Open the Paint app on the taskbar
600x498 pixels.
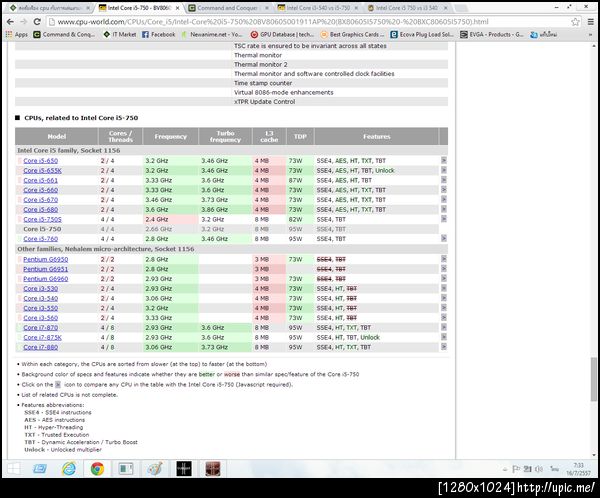coord(155,469)
